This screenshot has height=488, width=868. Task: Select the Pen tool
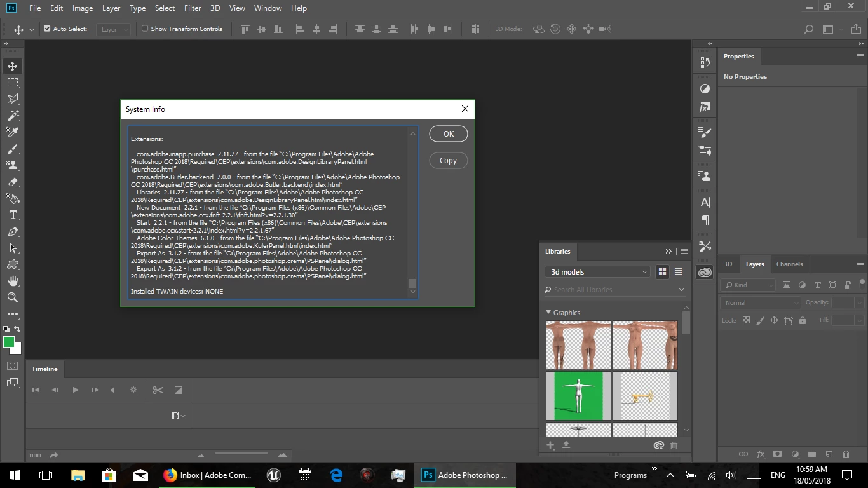13,232
